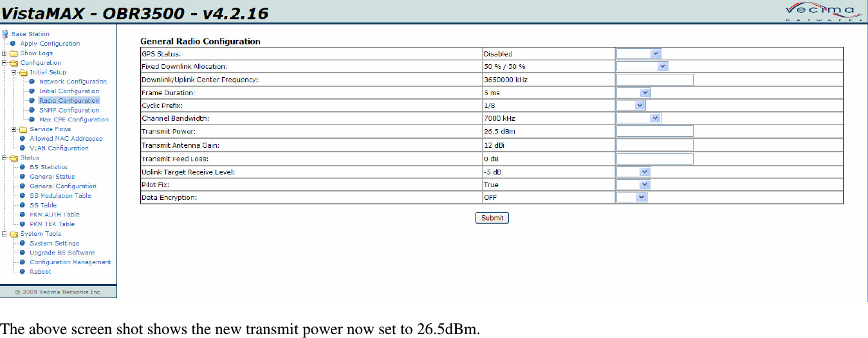Open the GPS Status dropdown
This screenshot has width=868, height=338.
coord(639,54)
